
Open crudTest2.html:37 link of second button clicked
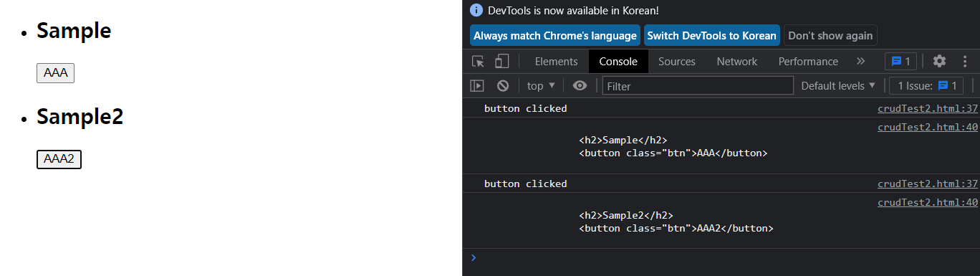[x=928, y=184]
